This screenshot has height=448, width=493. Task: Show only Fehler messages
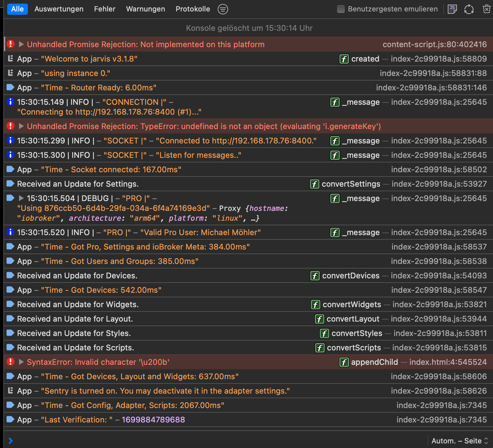pos(105,9)
